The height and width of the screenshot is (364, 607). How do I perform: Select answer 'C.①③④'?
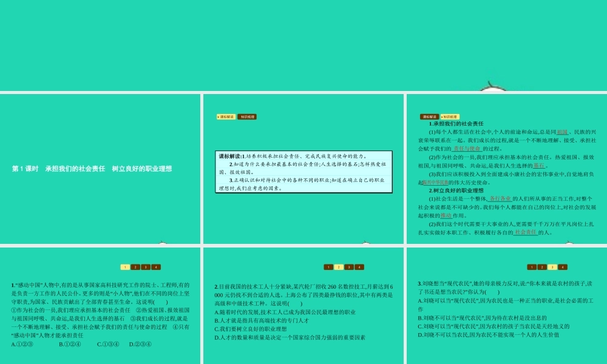pyautogui.click(x=108, y=344)
